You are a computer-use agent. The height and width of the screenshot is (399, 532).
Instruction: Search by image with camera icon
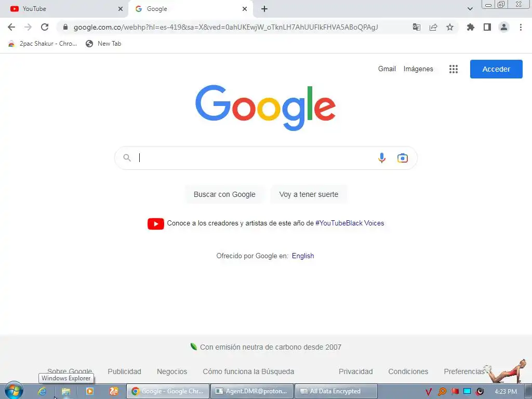pos(403,158)
